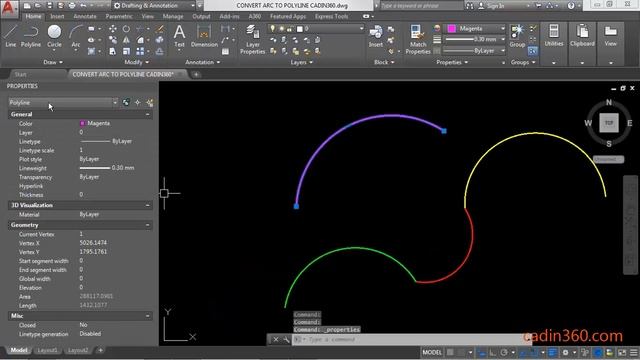
Task: Toggle the Grid display in status bar
Action: (450, 352)
